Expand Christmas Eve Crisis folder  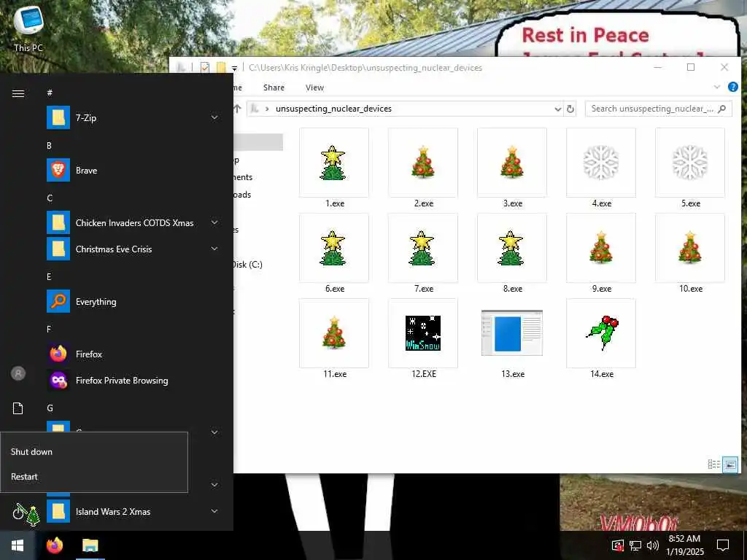[x=214, y=249]
